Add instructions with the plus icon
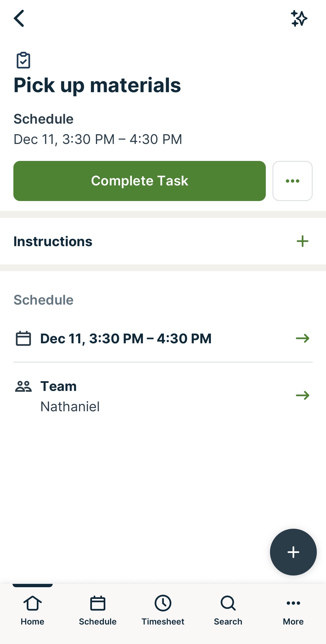 pos(303,241)
